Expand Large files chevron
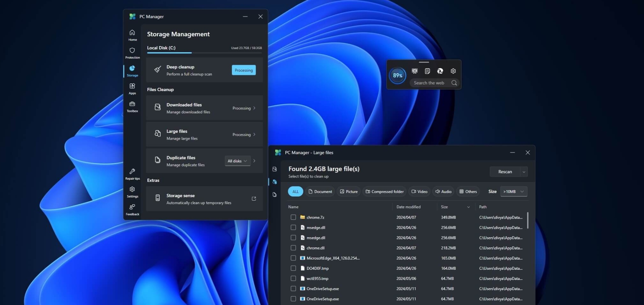This screenshot has width=644, height=305. [x=254, y=135]
